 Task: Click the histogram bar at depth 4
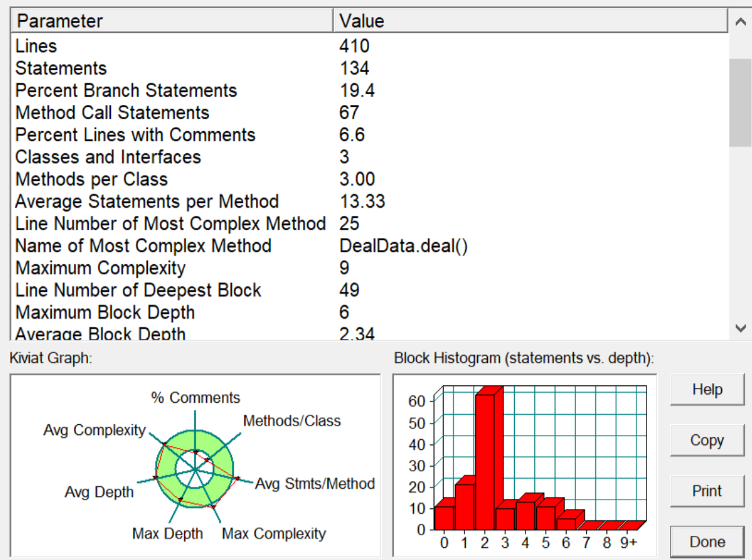click(x=526, y=516)
